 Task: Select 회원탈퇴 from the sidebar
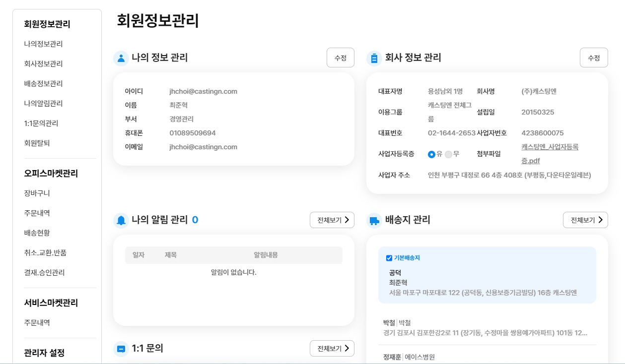pyautogui.click(x=37, y=143)
